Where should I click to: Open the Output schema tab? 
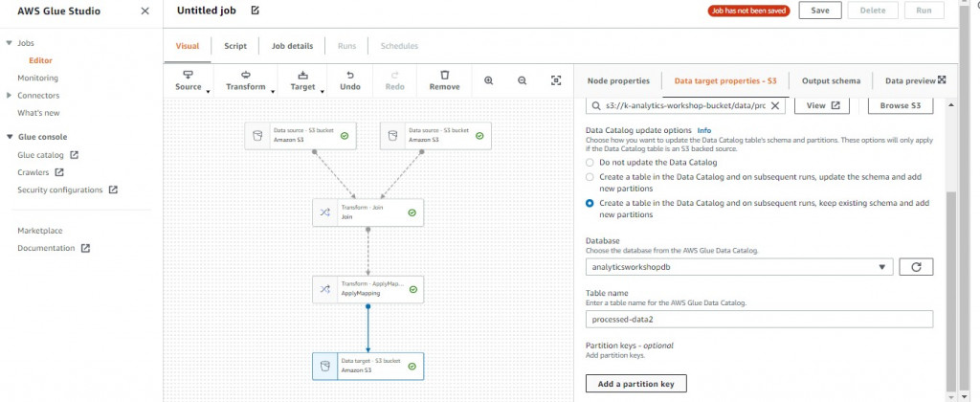pyautogui.click(x=831, y=81)
